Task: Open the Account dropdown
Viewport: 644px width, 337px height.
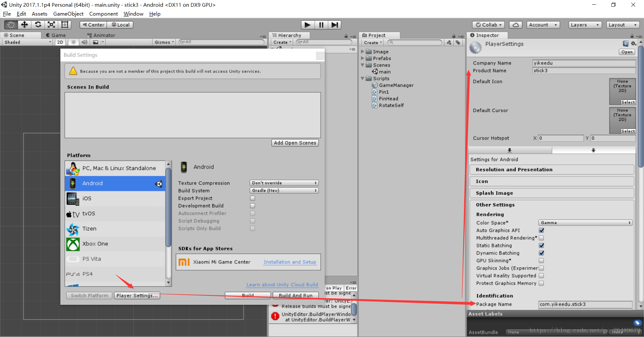Action: 543,25
